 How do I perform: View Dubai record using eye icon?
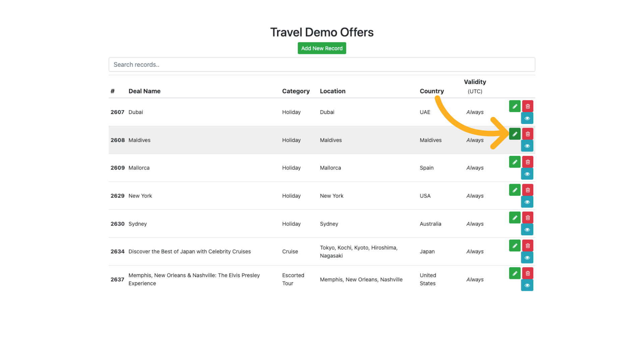coord(527,118)
